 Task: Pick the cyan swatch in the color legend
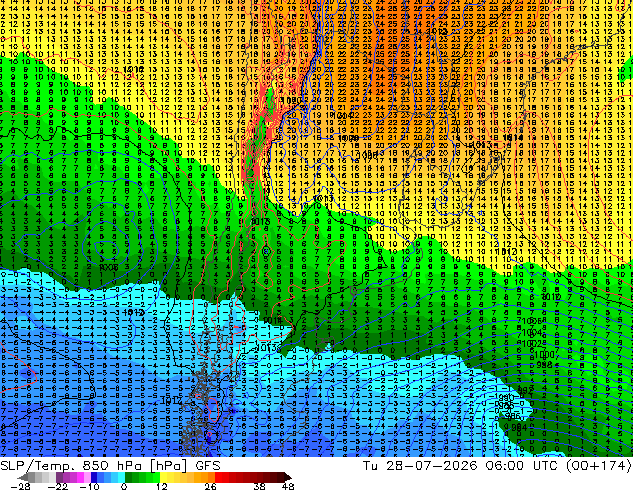[x=121, y=477]
